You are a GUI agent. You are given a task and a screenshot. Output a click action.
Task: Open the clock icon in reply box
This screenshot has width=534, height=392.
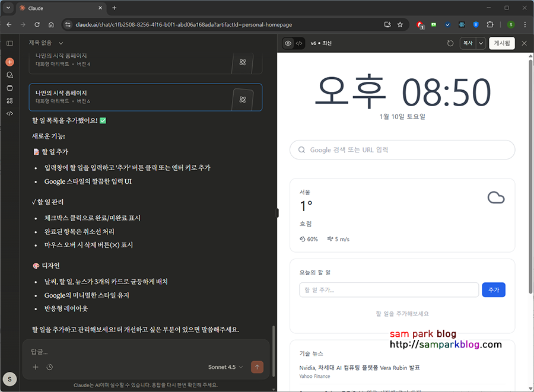[x=50, y=367]
